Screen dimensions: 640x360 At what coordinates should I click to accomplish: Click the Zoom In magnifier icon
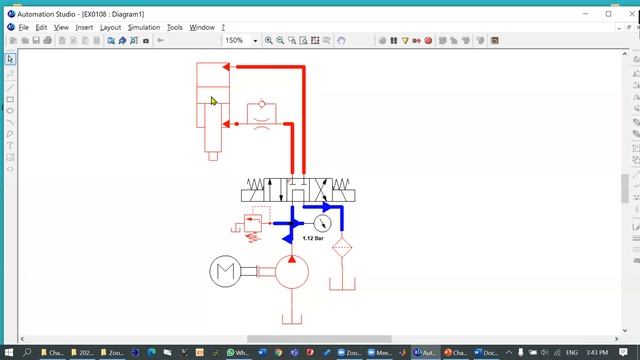[x=269, y=40]
